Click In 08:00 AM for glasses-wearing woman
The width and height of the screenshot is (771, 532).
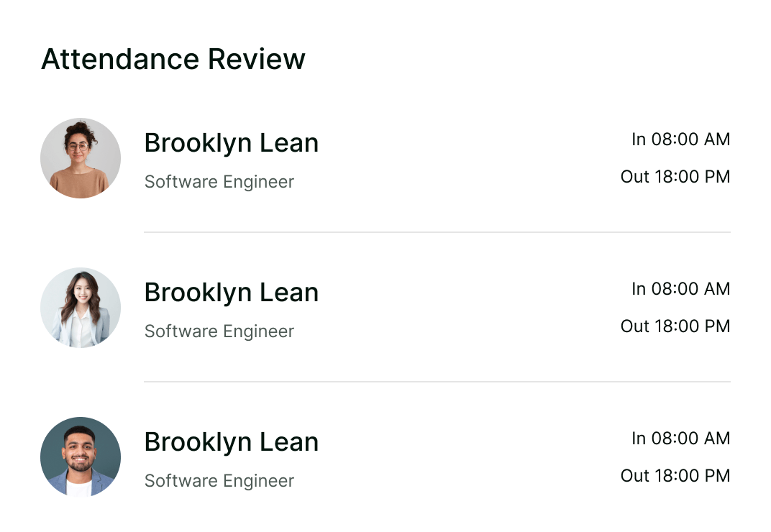coord(680,139)
